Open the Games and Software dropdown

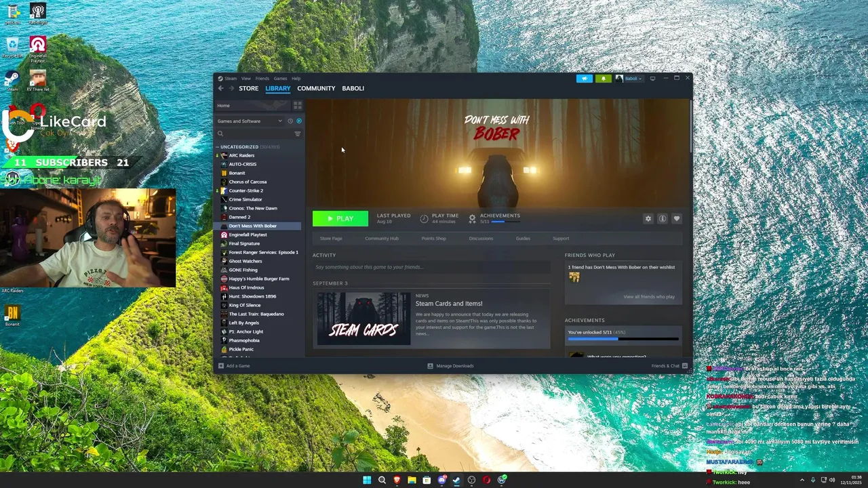click(249, 121)
